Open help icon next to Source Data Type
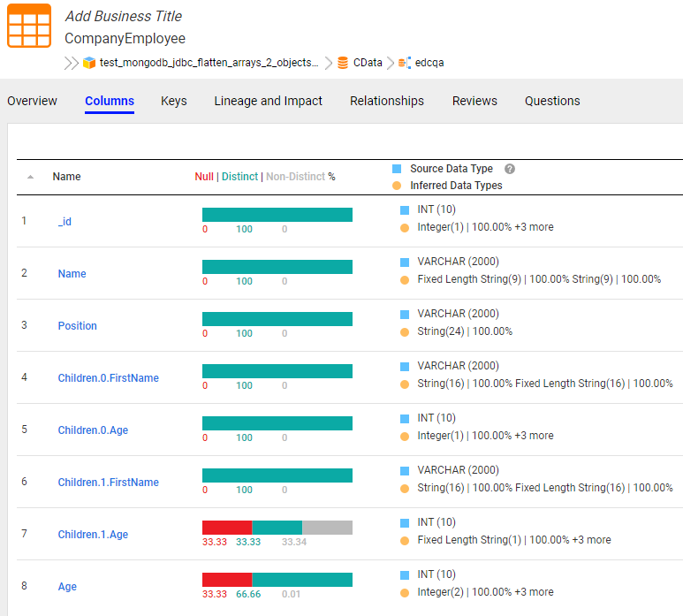The width and height of the screenshot is (683, 616). (510, 169)
